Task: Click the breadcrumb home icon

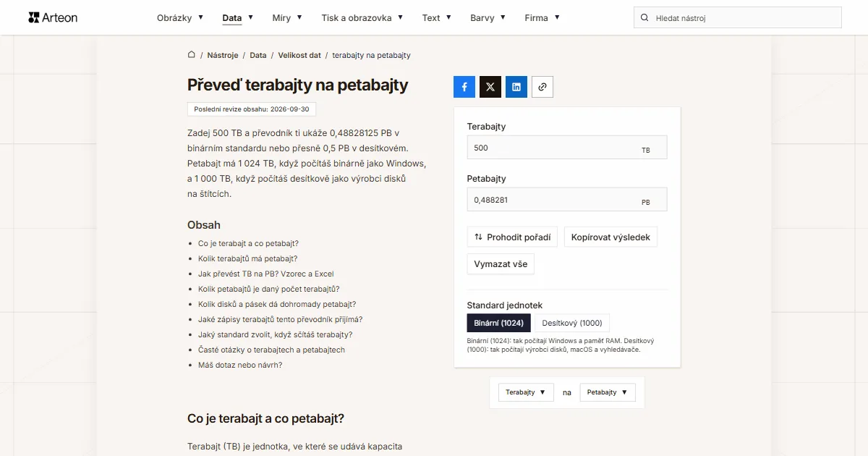Action: coord(192,55)
